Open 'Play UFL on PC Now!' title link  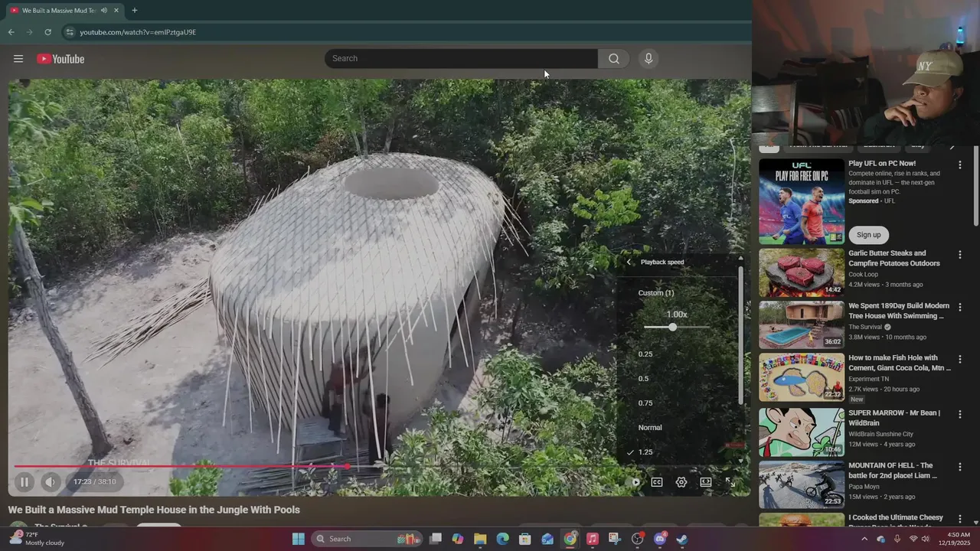881,163
